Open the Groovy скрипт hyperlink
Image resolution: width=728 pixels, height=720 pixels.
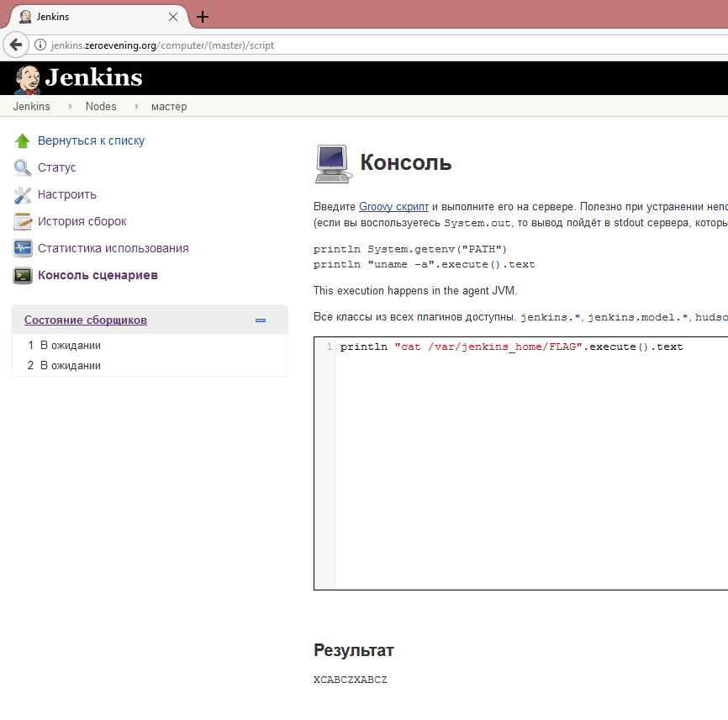pos(393,207)
